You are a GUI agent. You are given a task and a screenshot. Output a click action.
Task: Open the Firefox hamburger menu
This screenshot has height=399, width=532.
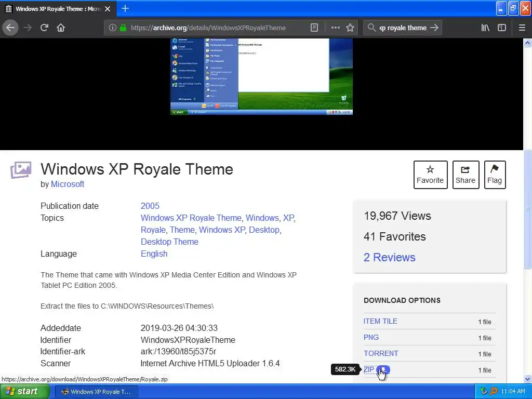click(522, 28)
